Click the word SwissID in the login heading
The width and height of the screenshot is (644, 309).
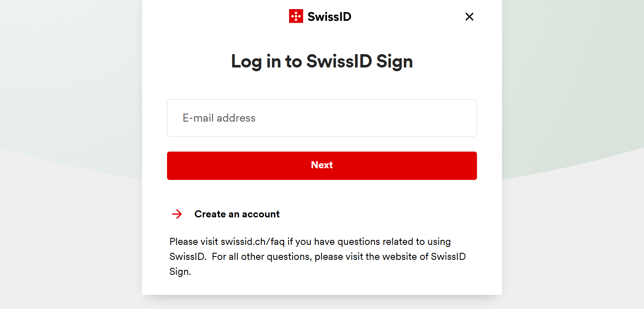(339, 61)
